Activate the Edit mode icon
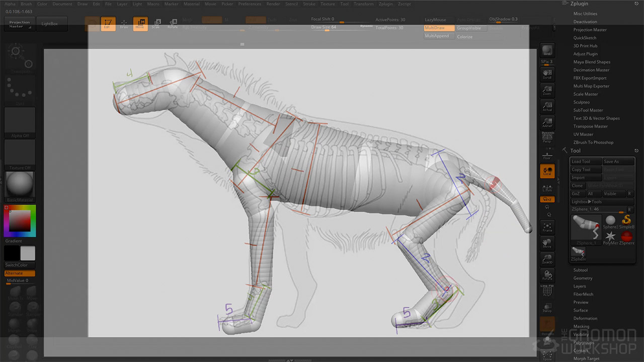 108,24
